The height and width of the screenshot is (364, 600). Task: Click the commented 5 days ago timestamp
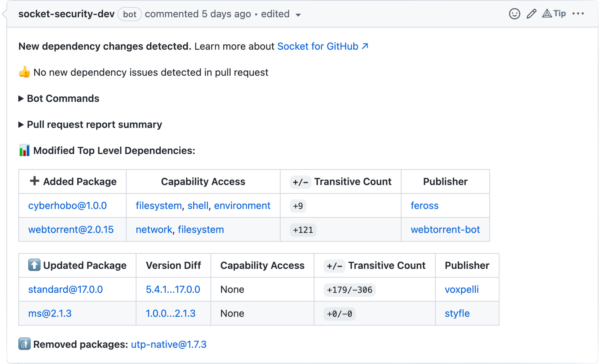pos(198,14)
